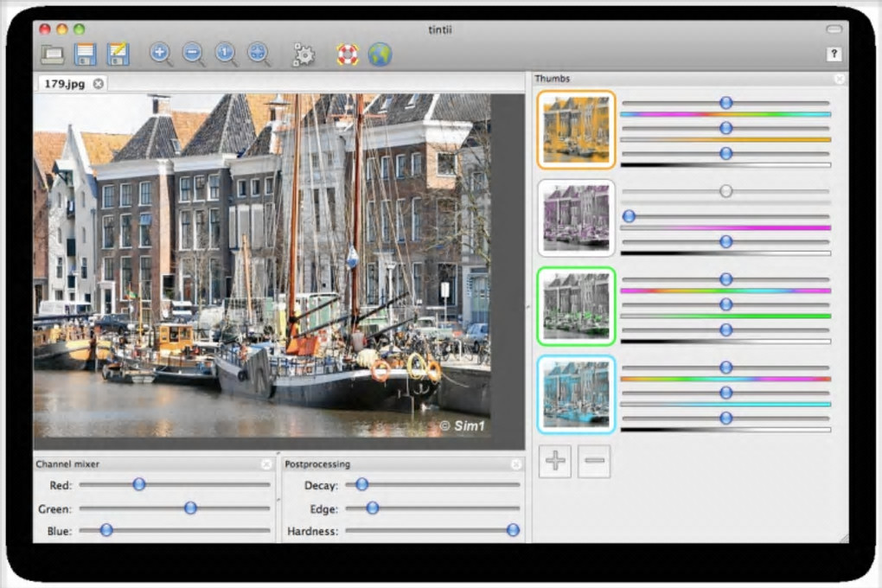Open the website via globe icon

[x=380, y=54]
